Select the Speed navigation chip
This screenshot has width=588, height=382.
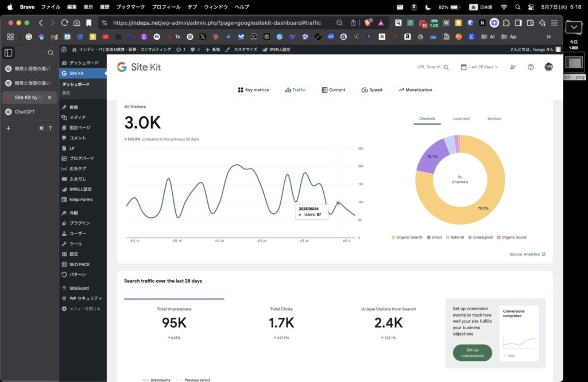372,90
